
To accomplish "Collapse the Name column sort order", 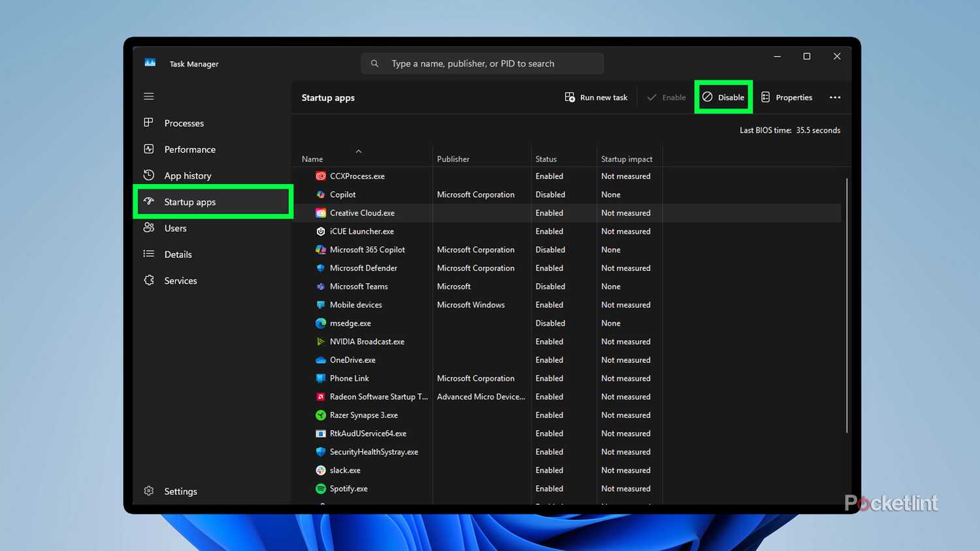I will click(x=358, y=151).
